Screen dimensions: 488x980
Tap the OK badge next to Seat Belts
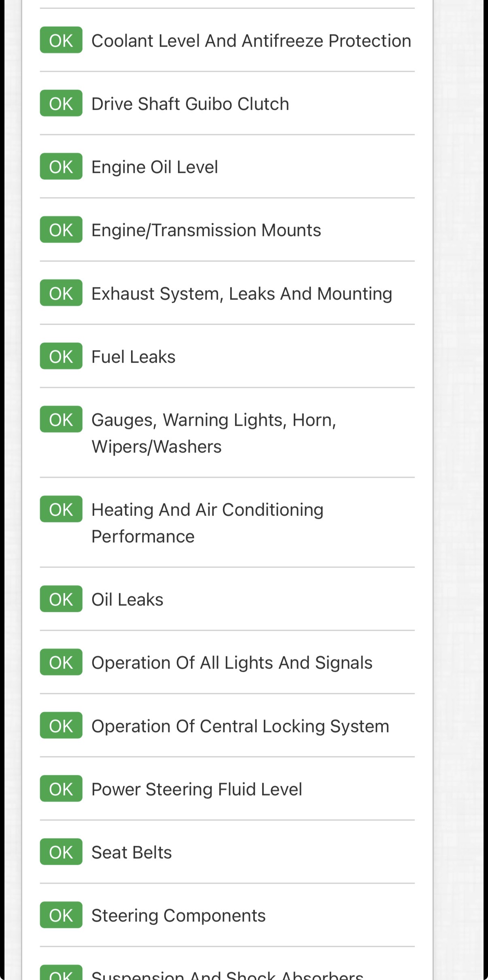61,852
